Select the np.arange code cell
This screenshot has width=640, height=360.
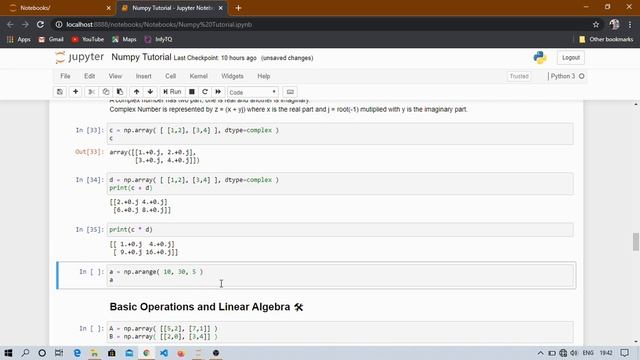(340, 276)
